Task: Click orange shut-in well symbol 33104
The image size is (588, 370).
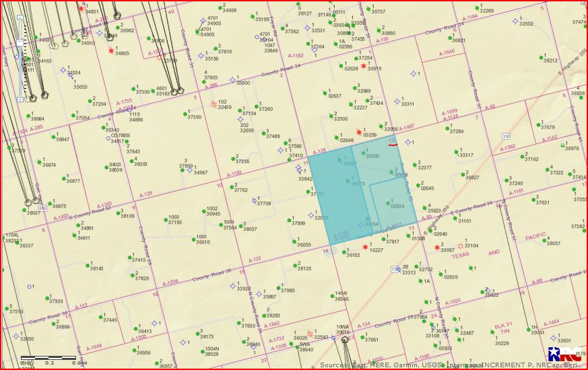Action: [x=461, y=246]
